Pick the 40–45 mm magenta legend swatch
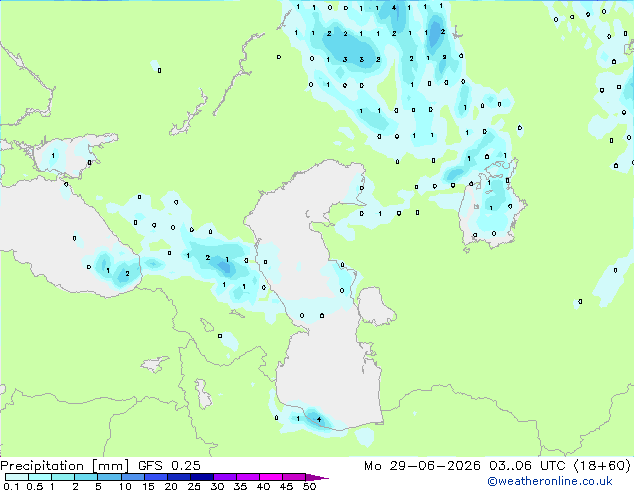Screen dimensions: 634x490 tap(271, 477)
